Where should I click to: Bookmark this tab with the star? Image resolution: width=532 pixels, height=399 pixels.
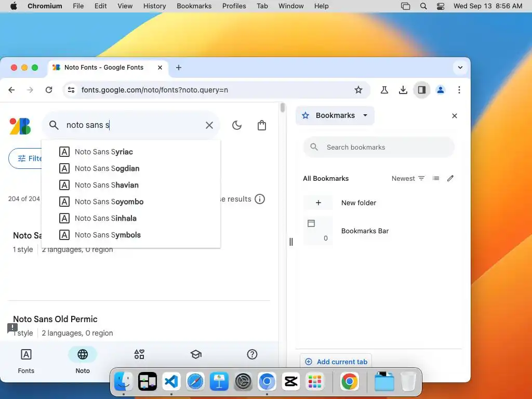(x=358, y=90)
